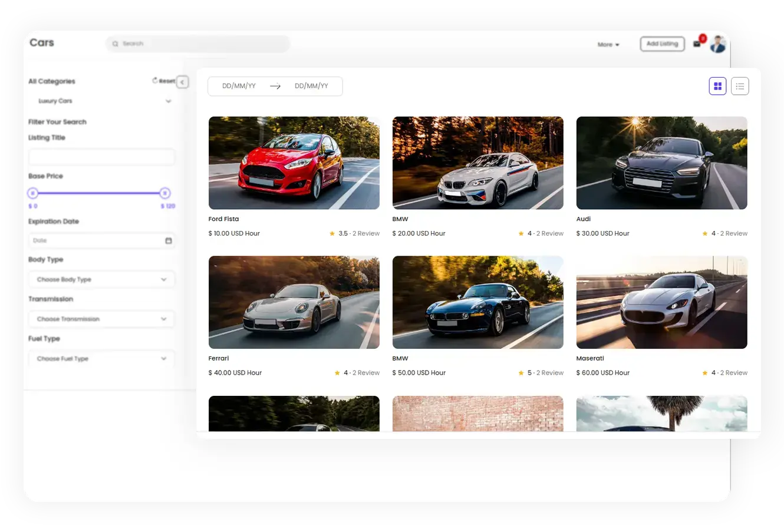Click the $ 40.00 USD Hour price
This screenshot has height=532, width=784.
(235, 373)
